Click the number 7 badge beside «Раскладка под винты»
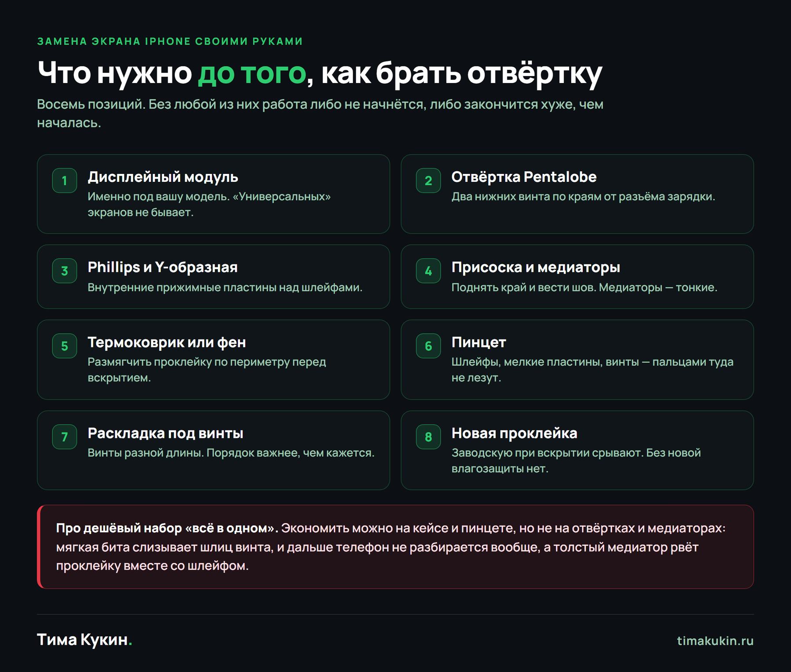 pos(65,437)
